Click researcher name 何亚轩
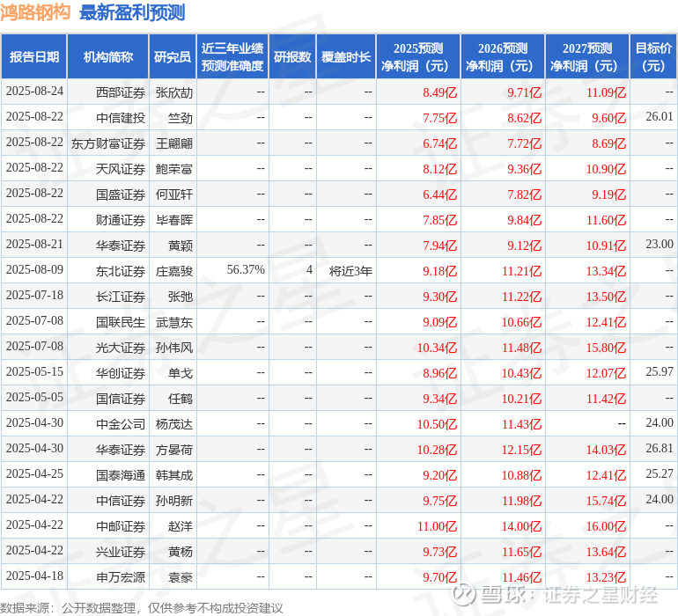This screenshot has height=616, width=678. tap(173, 194)
